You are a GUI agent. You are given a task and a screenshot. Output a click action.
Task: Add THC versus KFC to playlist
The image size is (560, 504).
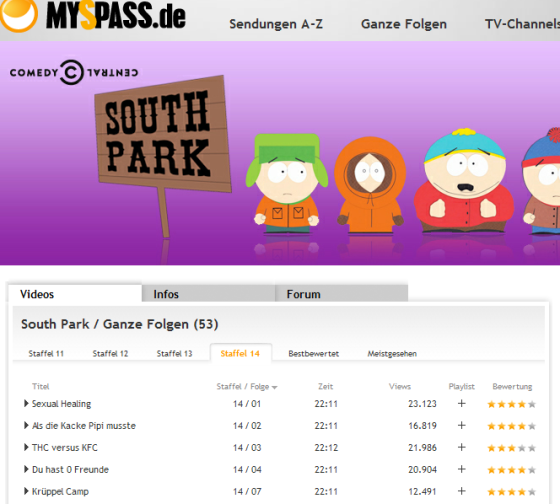click(x=461, y=447)
